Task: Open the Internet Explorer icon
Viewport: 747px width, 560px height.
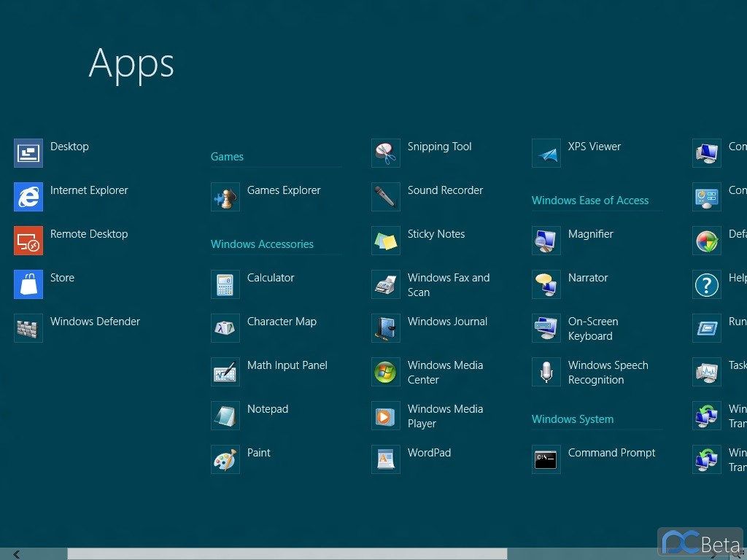Action: tap(28, 197)
